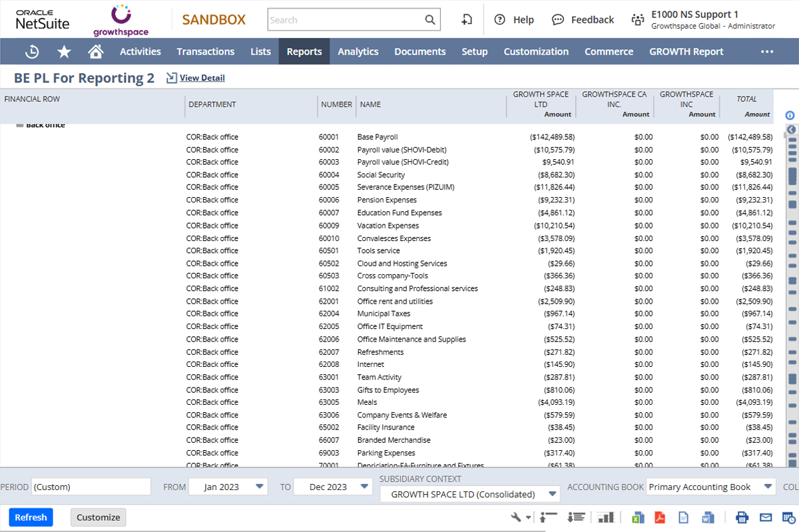The height and width of the screenshot is (532, 799).
Task: Open the wrench dropdown arrow
Action: click(529, 518)
